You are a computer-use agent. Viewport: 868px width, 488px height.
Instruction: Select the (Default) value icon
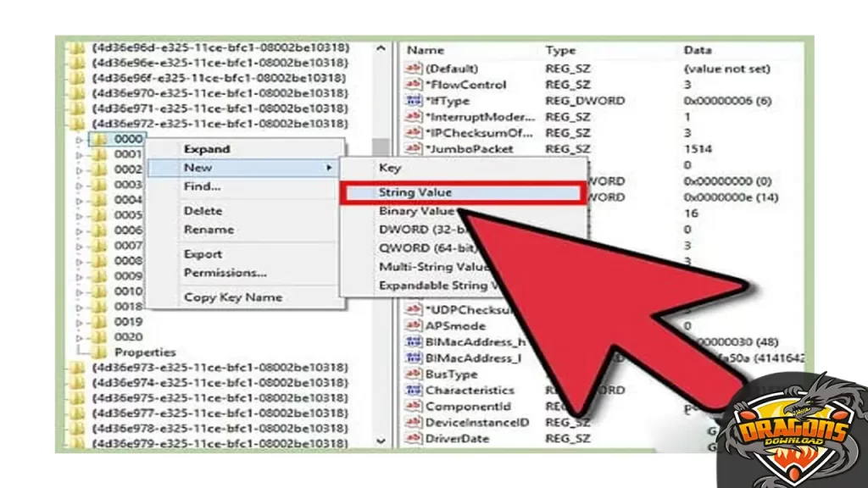pyautogui.click(x=413, y=65)
